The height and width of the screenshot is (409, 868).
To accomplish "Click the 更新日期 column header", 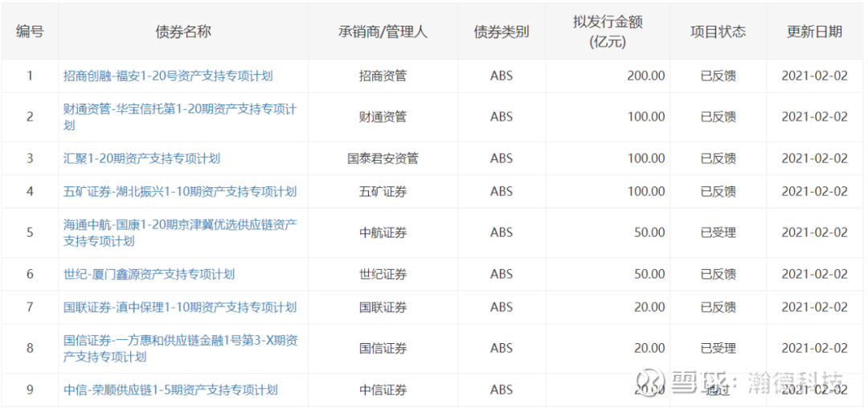I will click(x=814, y=32).
